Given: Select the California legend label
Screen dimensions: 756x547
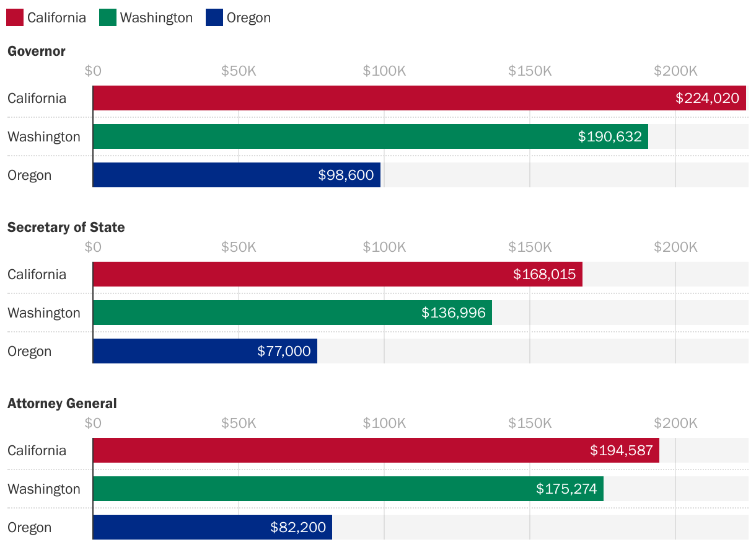Looking at the screenshot, I should click(x=56, y=17).
